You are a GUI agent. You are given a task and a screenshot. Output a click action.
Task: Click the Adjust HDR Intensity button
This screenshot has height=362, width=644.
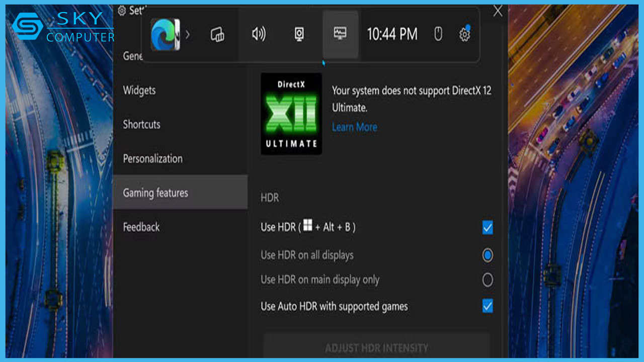click(376, 347)
